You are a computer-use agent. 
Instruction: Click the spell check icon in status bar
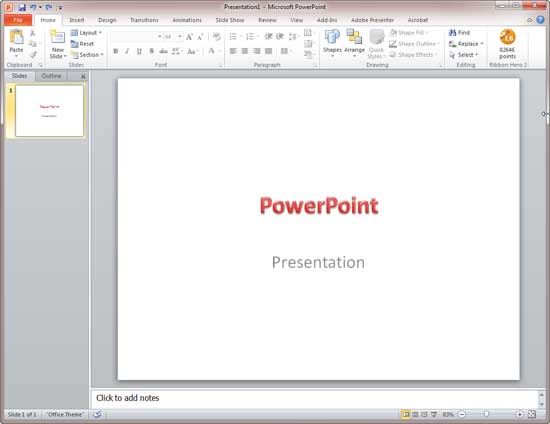(x=97, y=415)
